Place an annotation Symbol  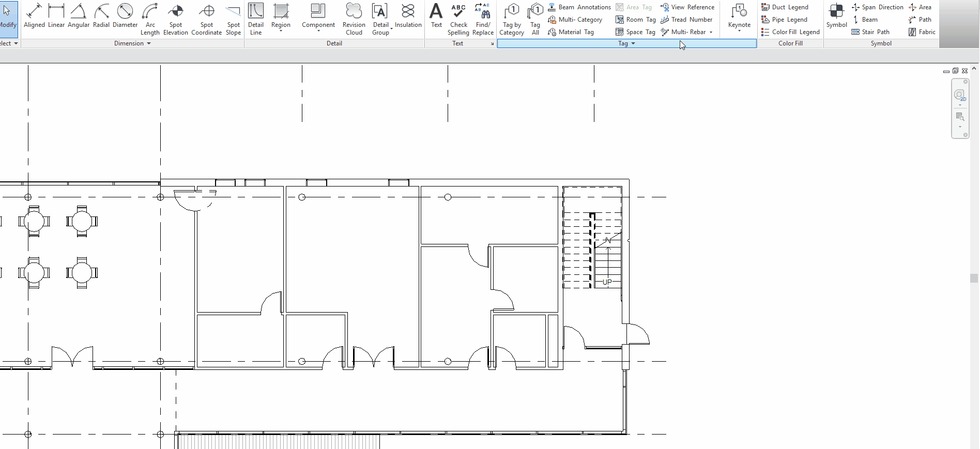[x=836, y=16]
